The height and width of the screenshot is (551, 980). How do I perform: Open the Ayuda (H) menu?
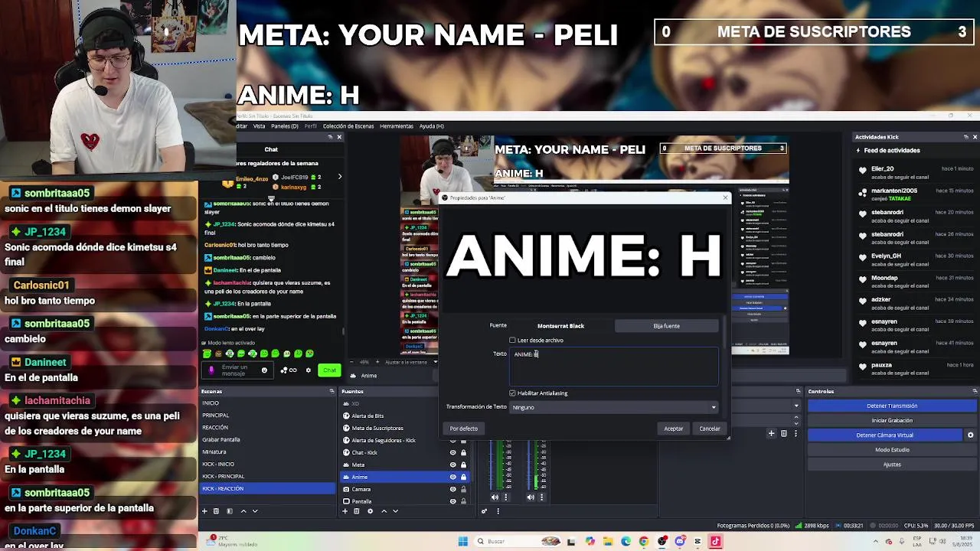pos(431,126)
